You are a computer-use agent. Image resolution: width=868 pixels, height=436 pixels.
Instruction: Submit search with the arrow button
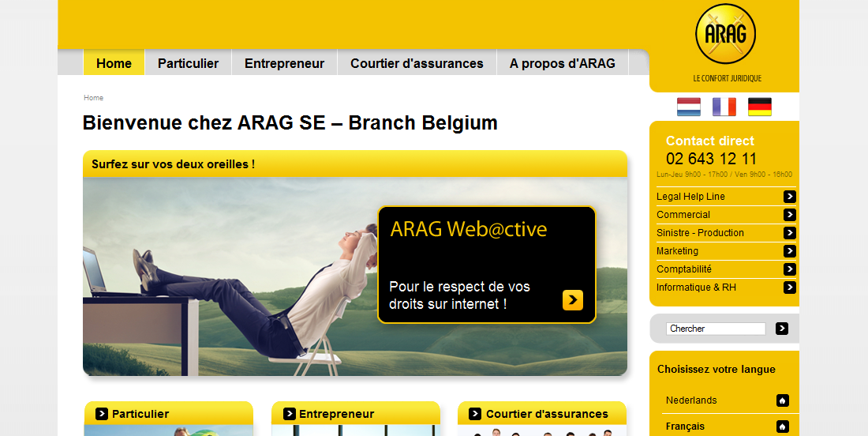[x=782, y=329]
